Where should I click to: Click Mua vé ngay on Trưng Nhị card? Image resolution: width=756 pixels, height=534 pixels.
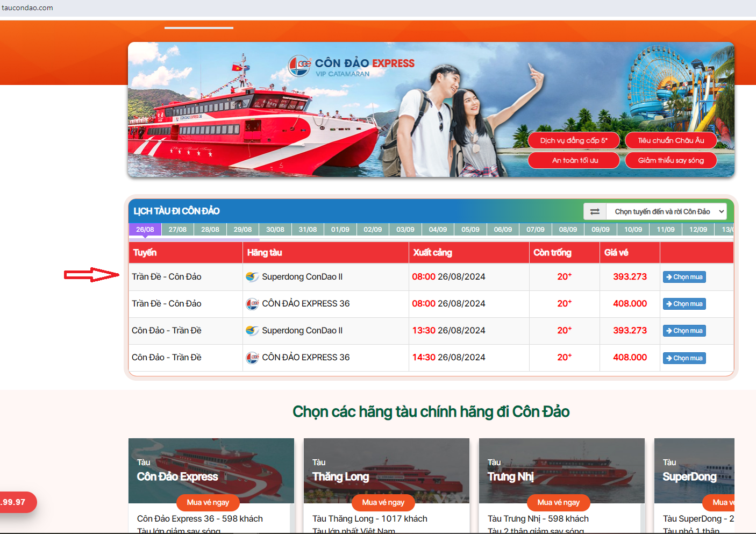[x=559, y=502]
